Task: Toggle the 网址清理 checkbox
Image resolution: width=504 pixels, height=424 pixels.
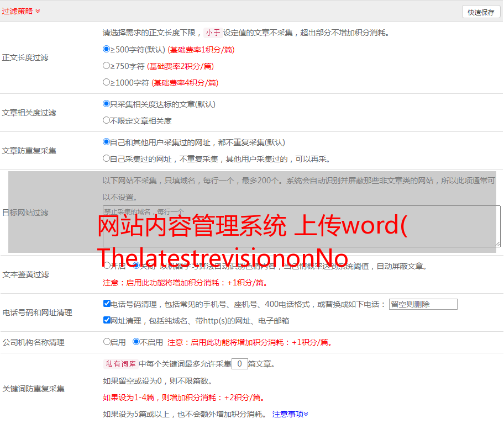Action: [x=107, y=320]
